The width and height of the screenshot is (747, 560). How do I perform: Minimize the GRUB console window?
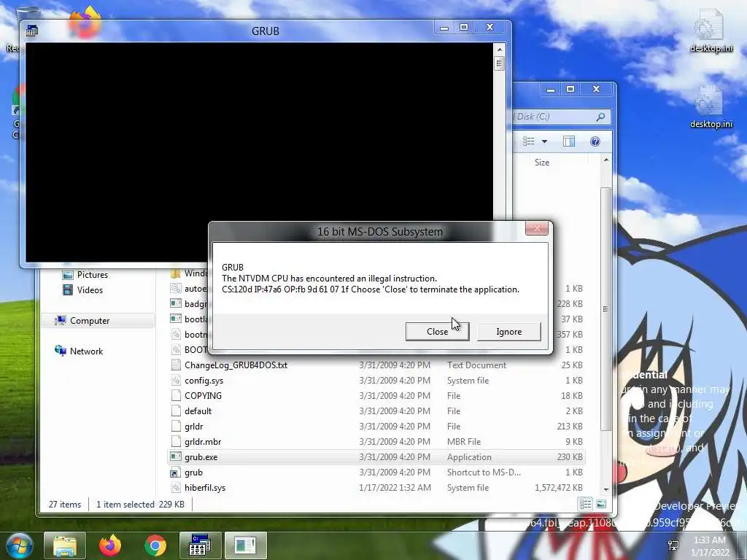click(444, 27)
